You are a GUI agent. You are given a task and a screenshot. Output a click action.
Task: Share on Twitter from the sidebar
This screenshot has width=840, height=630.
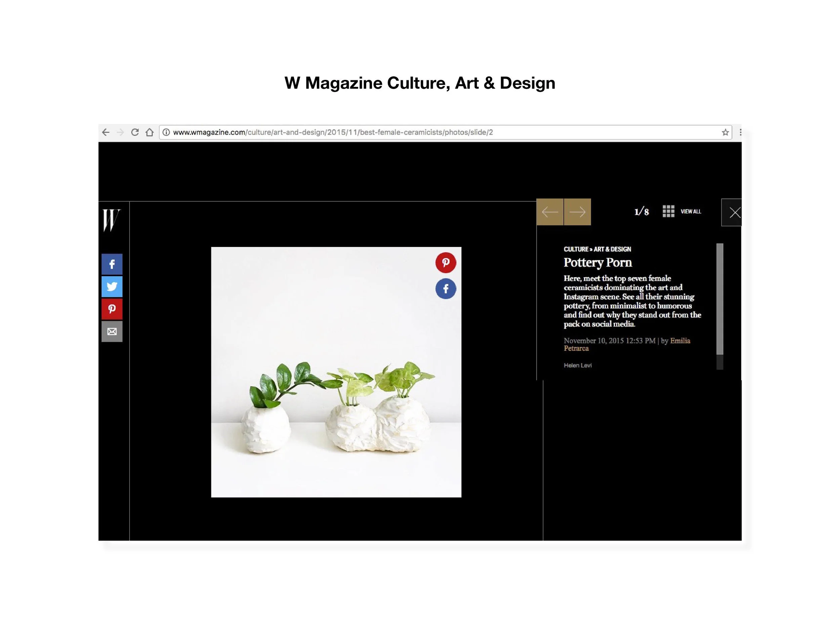coord(112,287)
